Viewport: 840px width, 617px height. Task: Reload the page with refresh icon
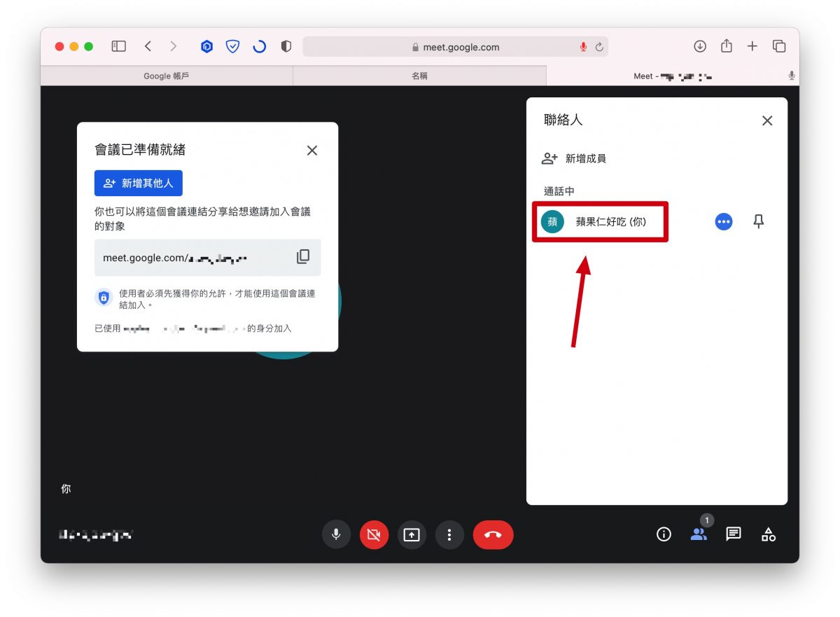tap(599, 47)
